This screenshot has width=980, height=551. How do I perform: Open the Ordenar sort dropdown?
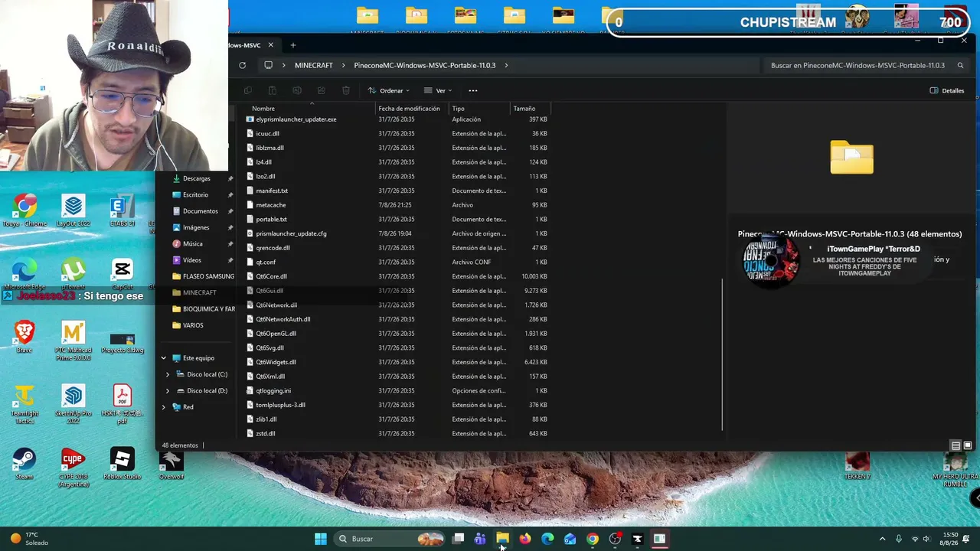(x=389, y=90)
